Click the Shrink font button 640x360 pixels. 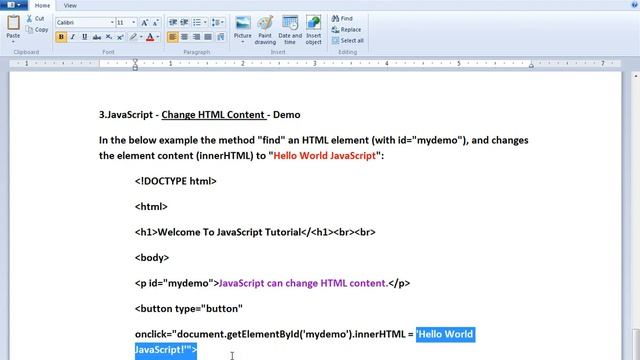click(x=156, y=22)
